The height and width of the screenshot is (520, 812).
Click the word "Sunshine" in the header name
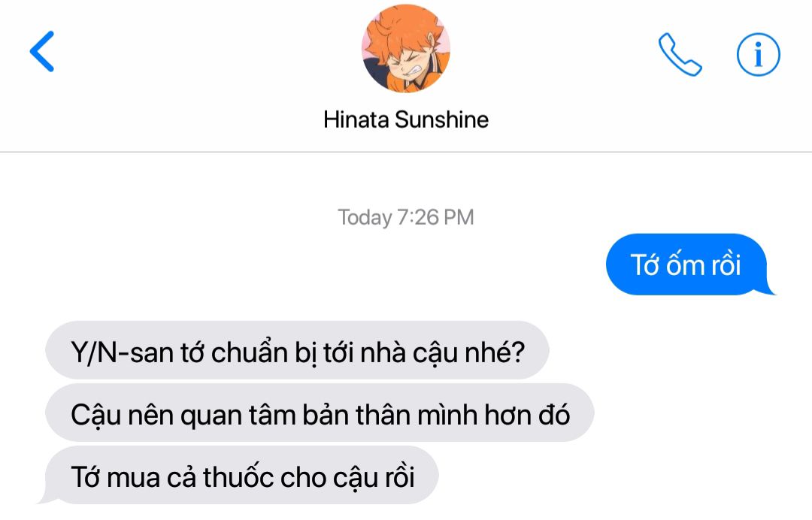click(x=442, y=119)
